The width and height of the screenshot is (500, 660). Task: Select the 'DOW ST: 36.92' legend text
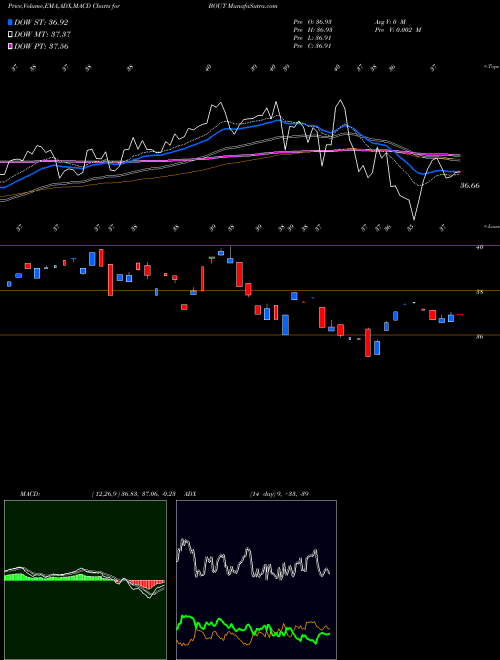click(41, 22)
